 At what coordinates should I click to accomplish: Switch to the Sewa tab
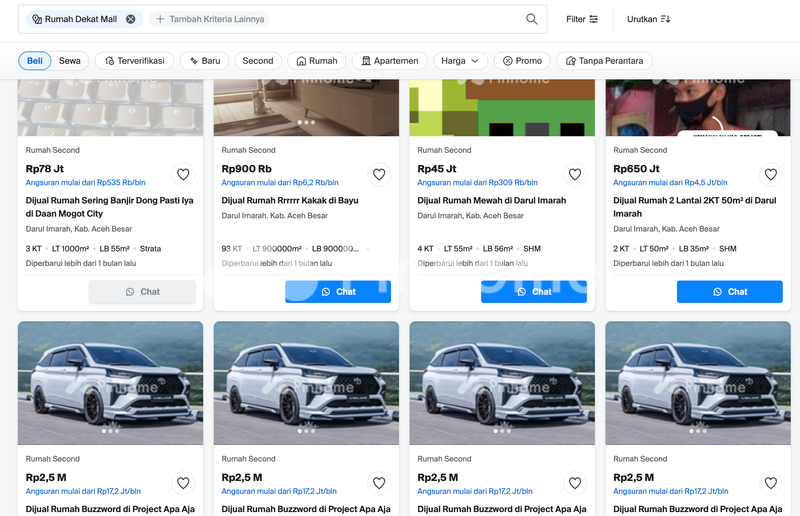pyautogui.click(x=70, y=61)
